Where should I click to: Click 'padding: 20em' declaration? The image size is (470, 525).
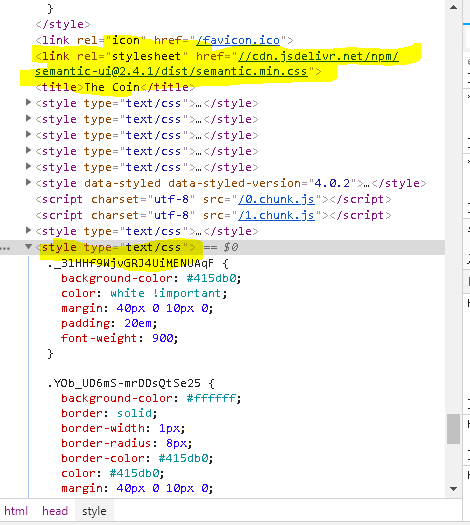click(109, 323)
